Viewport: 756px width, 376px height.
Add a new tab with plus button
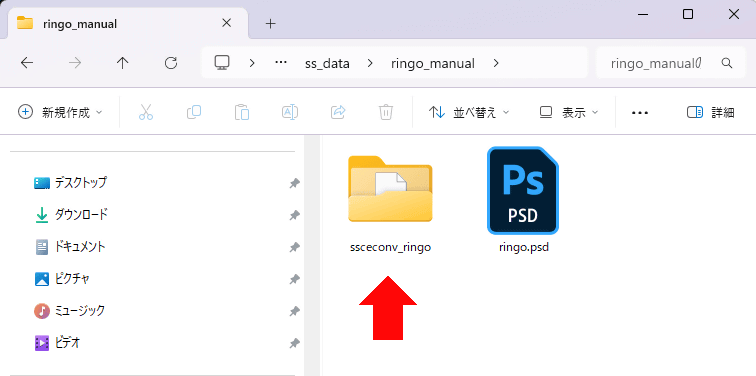tap(271, 23)
